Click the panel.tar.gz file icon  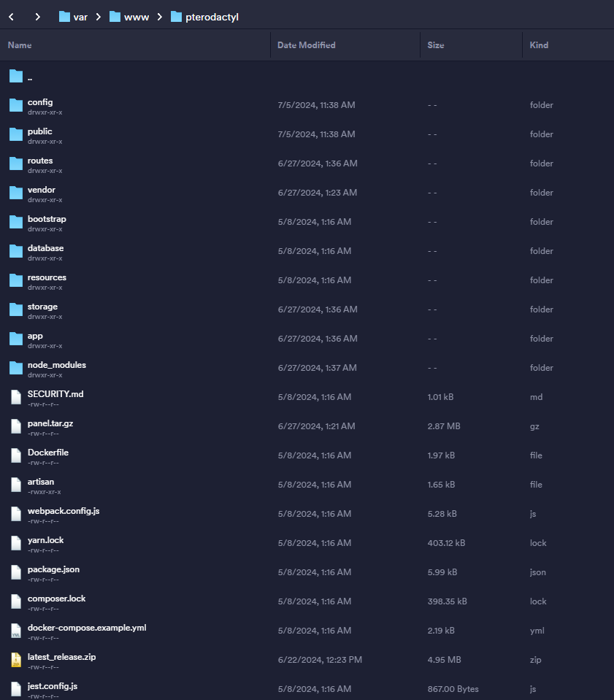pyautogui.click(x=16, y=426)
